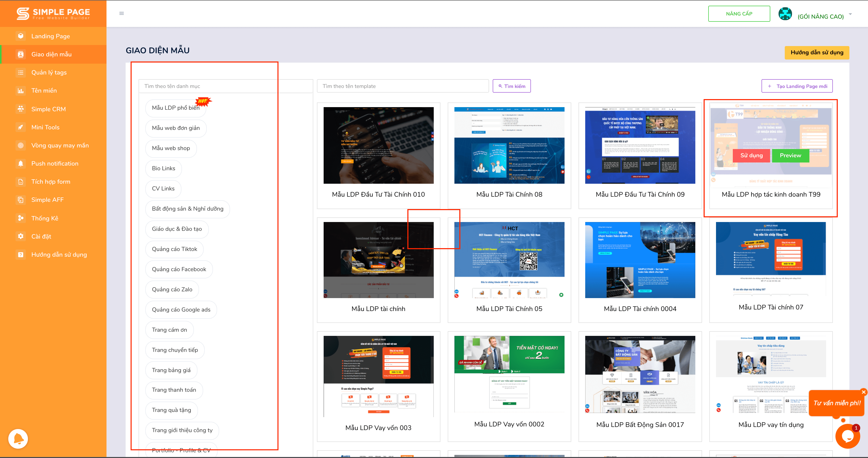Click the Thống Kê sidebar icon
The height and width of the screenshot is (458, 868).
(x=20, y=218)
